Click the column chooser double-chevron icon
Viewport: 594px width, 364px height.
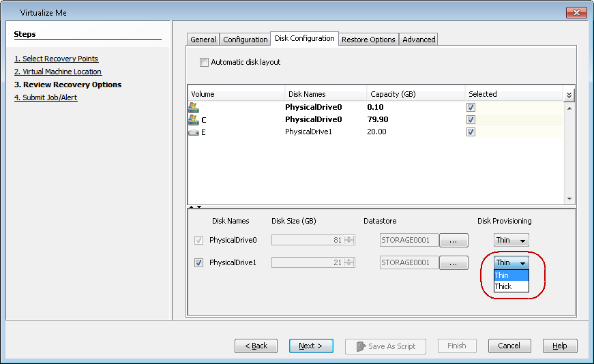click(x=569, y=95)
